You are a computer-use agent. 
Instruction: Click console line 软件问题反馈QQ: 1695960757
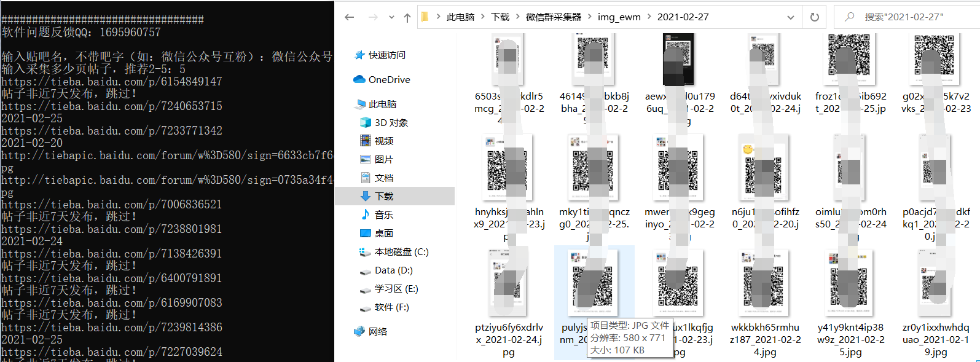(x=81, y=32)
